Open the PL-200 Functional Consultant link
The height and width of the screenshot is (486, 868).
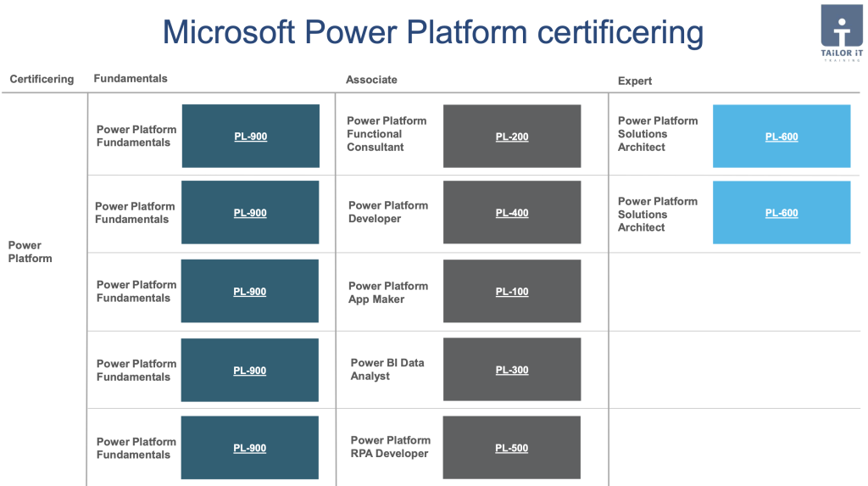(x=512, y=137)
